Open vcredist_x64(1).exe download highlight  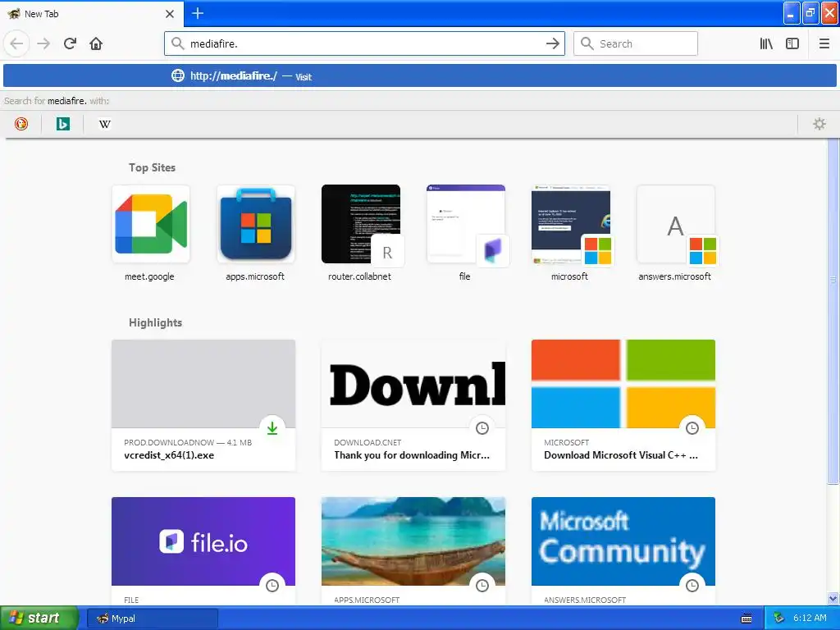203,405
